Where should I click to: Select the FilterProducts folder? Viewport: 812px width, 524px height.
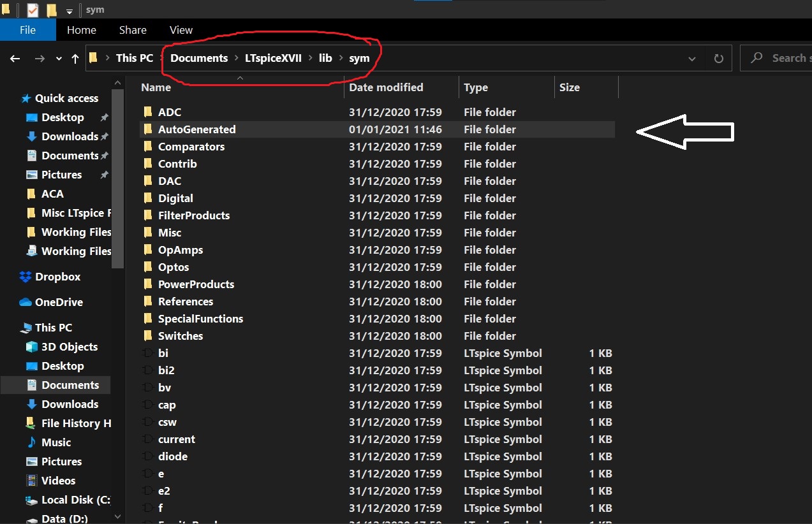(x=376, y=215)
